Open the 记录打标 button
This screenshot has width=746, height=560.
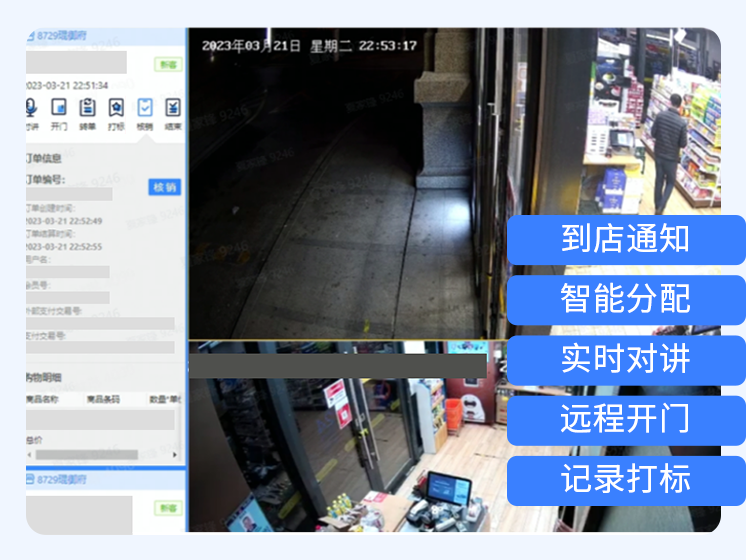pyautogui.click(x=626, y=480)
